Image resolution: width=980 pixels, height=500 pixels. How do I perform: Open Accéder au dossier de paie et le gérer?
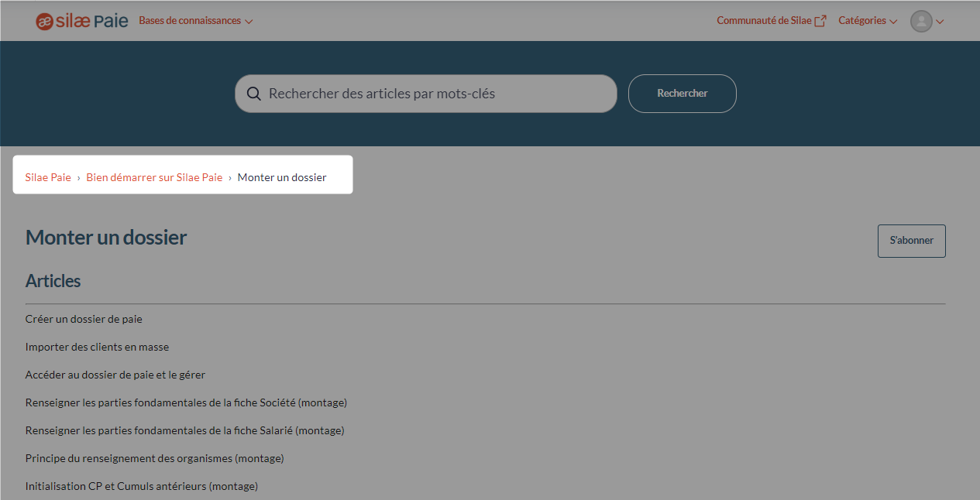click(x=115, y=374)
